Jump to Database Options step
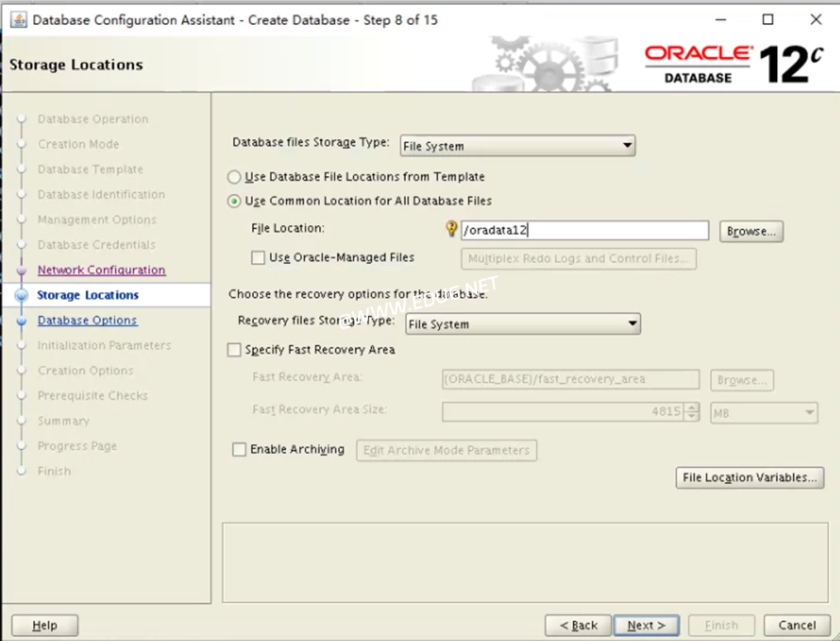The image size is (840, 641). pyautogui.click(x=88, y=321)
